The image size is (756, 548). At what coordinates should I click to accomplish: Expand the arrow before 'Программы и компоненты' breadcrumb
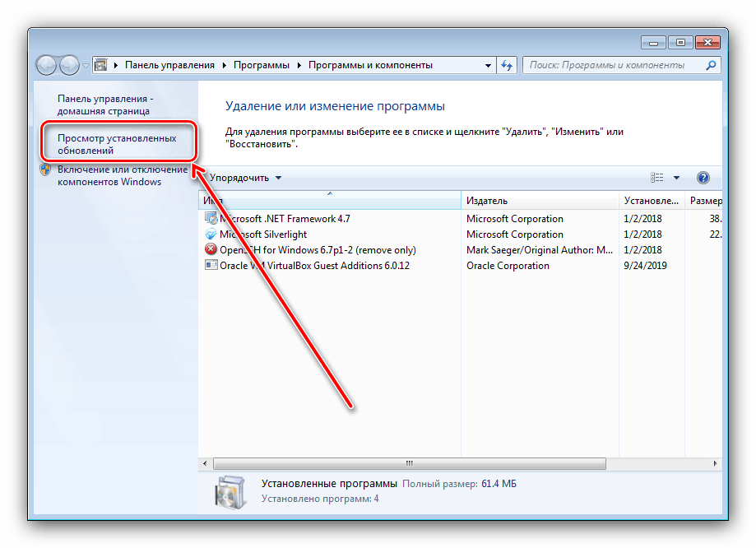pyautogui.click(x=299, y=65)
